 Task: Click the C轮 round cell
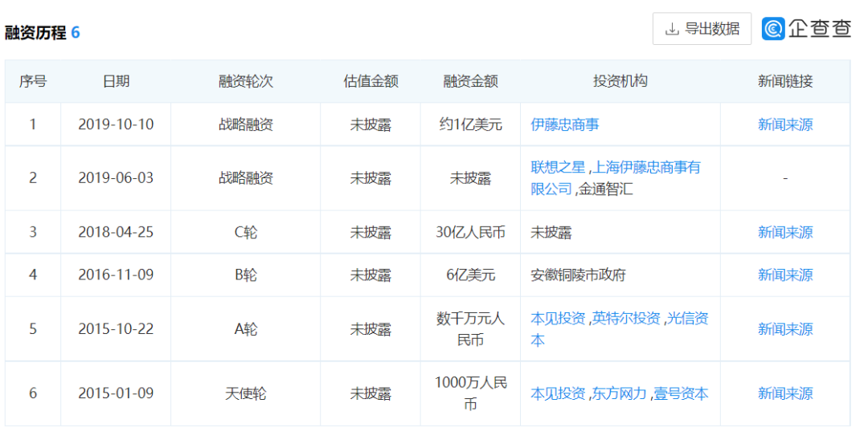(246, 232)
